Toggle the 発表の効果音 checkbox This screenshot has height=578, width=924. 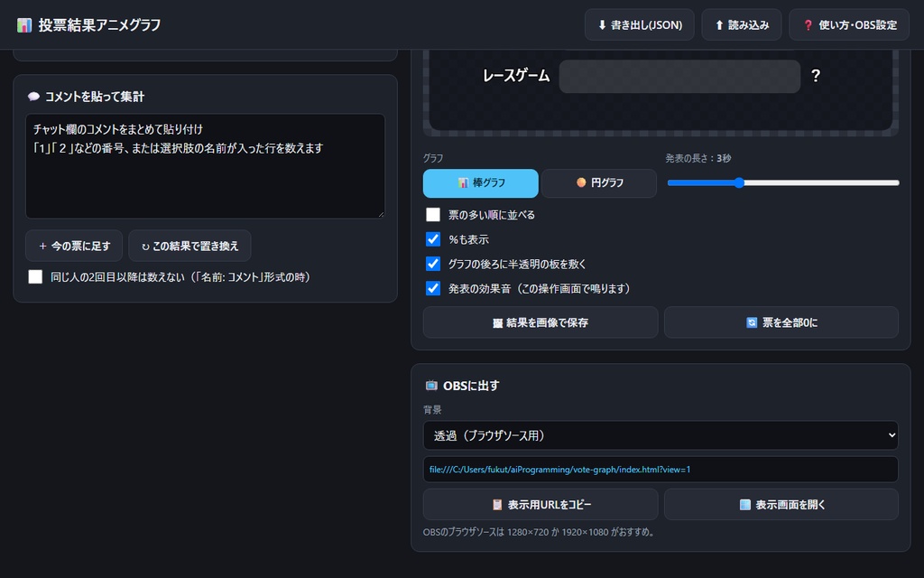pos(433,288)
